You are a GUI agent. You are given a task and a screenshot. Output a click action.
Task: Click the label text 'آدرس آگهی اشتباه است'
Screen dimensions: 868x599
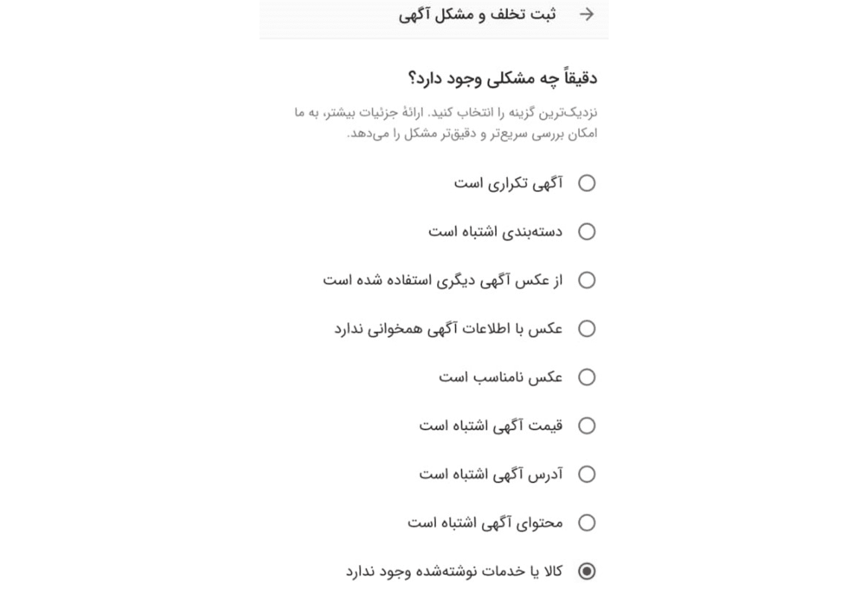pos(491,475)
